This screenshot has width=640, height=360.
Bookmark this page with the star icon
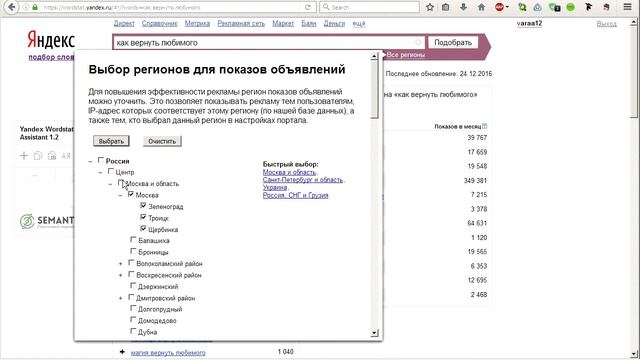click(430, 7)
